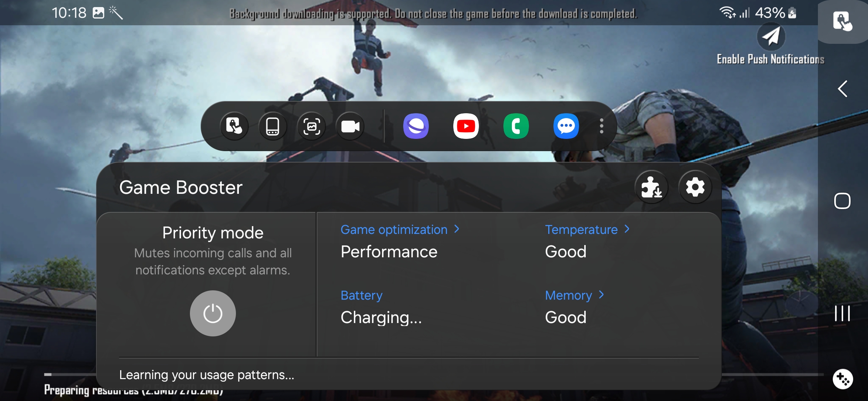Open Game Booster settings gear

pos(695,187)
